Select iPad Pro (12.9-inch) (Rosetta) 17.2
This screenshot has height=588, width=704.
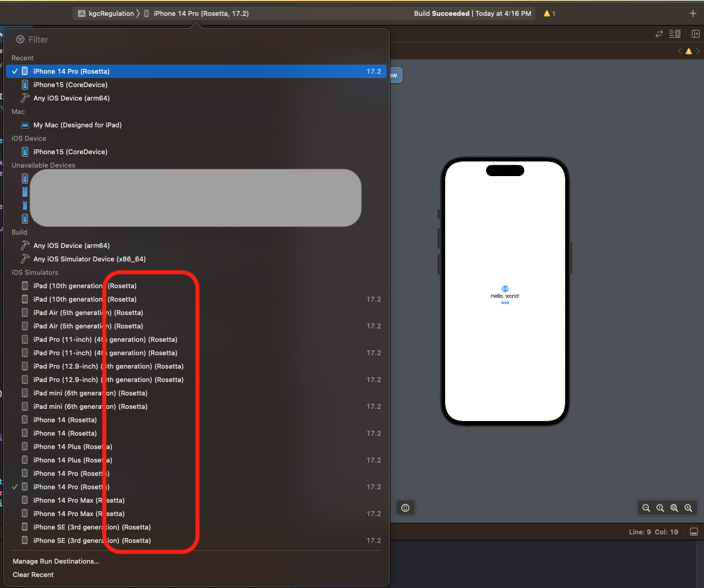tap(196, 380)
